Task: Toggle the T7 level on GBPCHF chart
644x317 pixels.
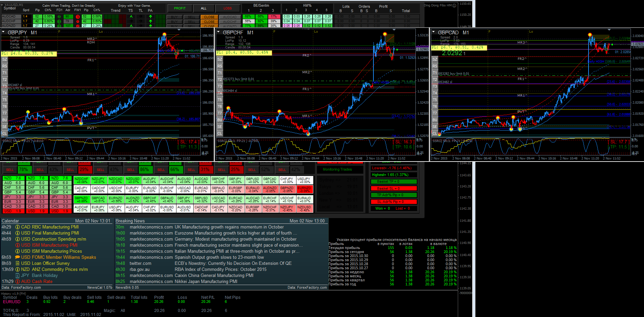Action: [220, 113]
